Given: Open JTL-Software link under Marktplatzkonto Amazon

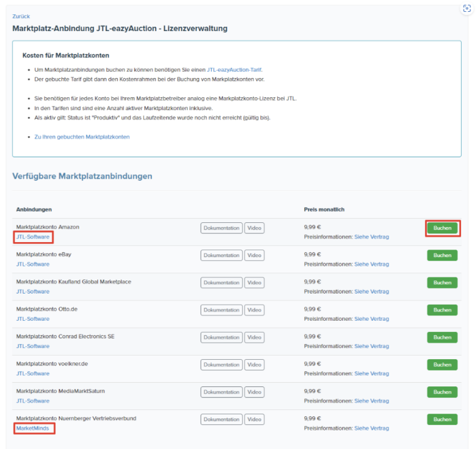Looking at the screenshot, I should coord(33,237).
